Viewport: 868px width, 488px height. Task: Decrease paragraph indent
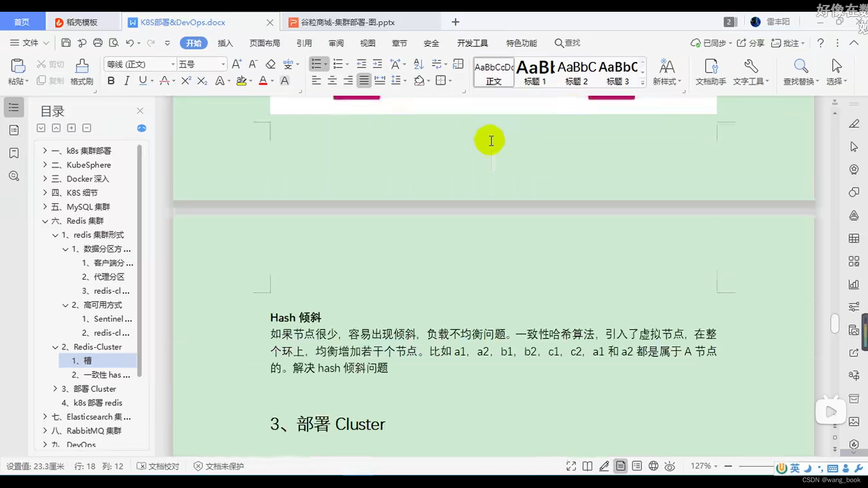(361, 64)
